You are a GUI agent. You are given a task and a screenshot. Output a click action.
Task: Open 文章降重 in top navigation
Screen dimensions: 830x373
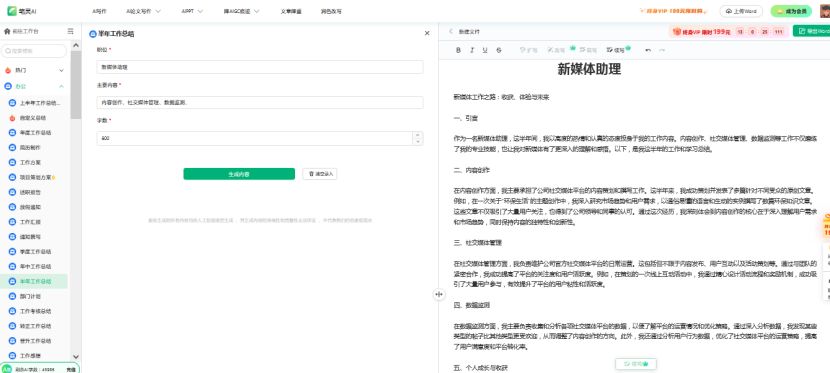pos(291,11)
